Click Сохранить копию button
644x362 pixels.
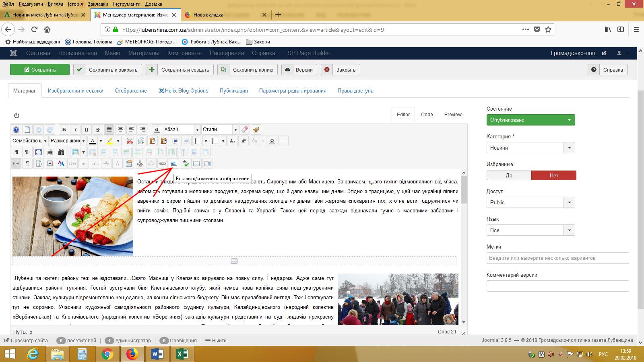tap(248, 70)
